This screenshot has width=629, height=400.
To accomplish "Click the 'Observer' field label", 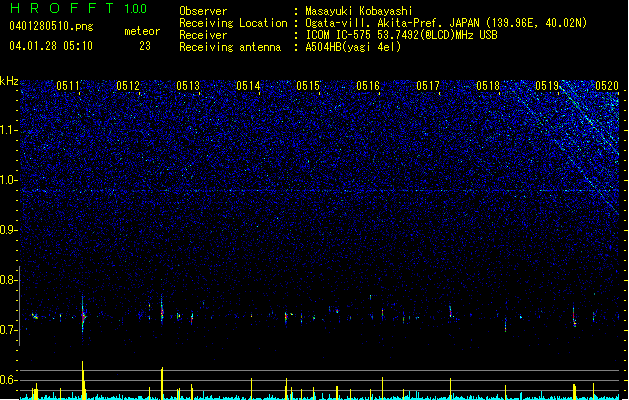I will coord(203,11).
